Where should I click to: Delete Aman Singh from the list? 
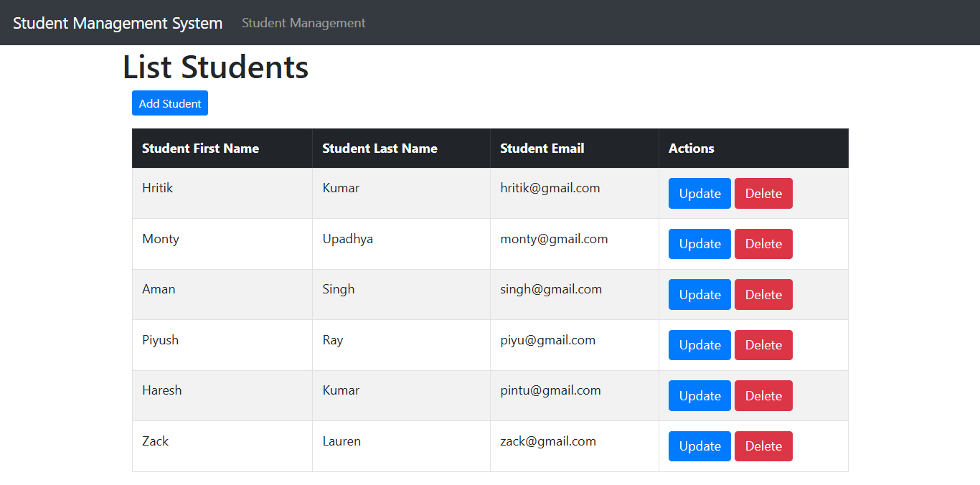pyautogui.click(x=763, y=294)
